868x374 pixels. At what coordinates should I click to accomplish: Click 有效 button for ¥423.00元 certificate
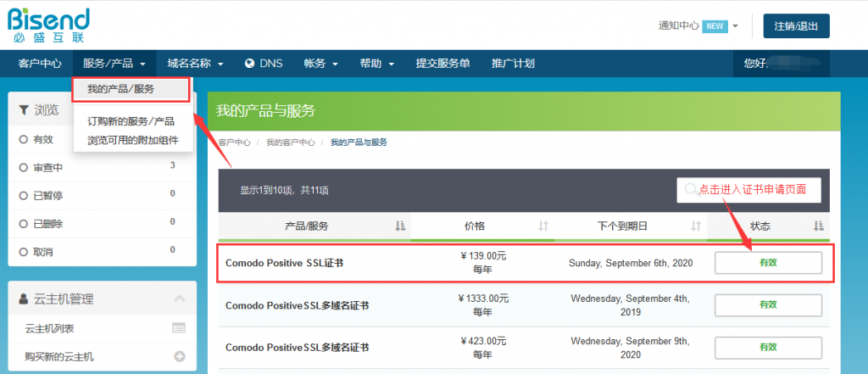[768, 348]
